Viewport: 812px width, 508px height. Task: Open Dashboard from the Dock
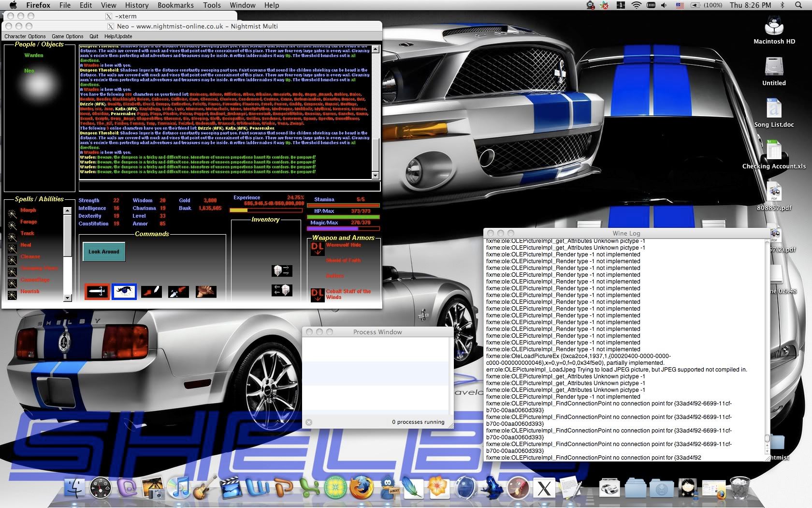click(101, 488)
